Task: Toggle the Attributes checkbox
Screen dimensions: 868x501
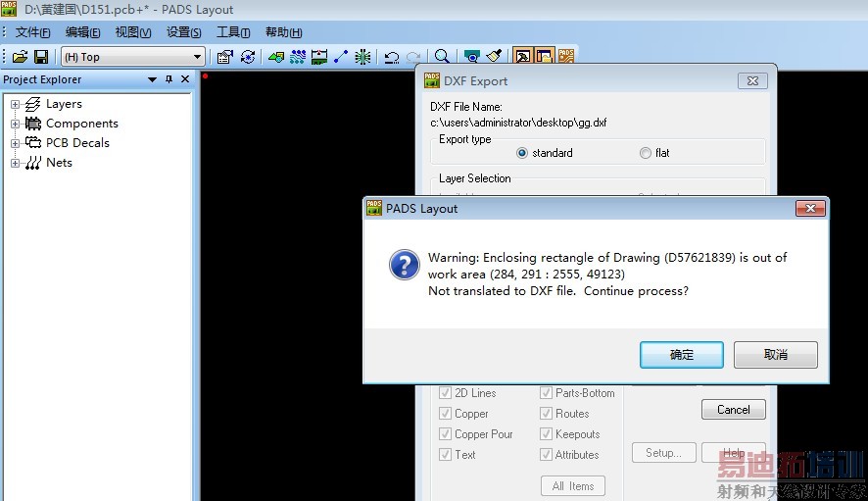Action: [547, 455]
